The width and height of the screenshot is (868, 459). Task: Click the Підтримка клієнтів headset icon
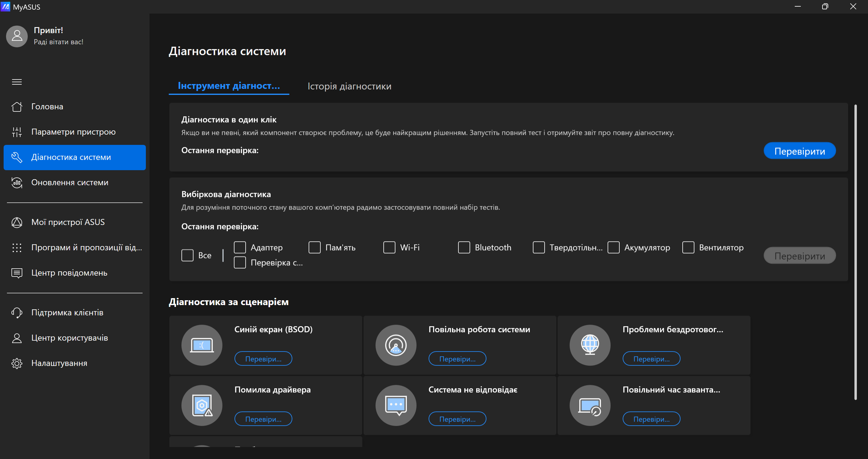pyautogui.click(x=17, y=313)
